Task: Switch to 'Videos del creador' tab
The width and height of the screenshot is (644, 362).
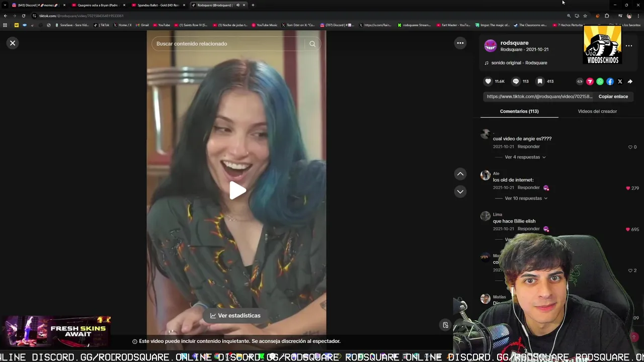Action: (597, 111)
